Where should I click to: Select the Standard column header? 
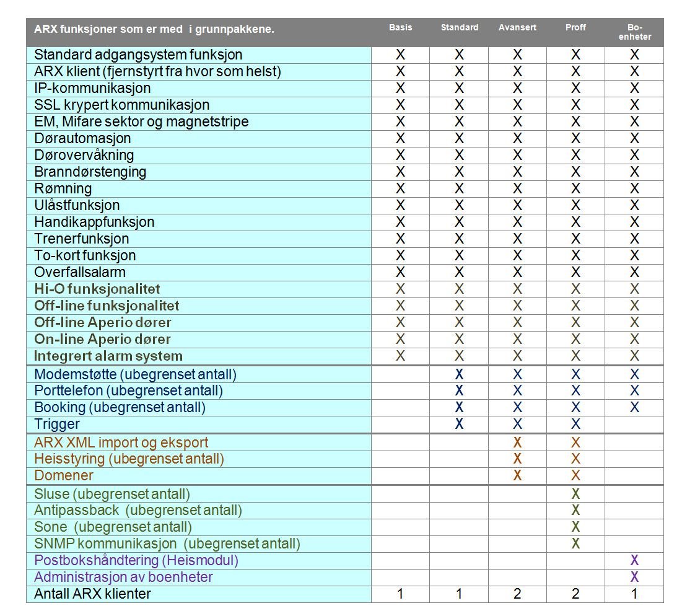(459, 28)
